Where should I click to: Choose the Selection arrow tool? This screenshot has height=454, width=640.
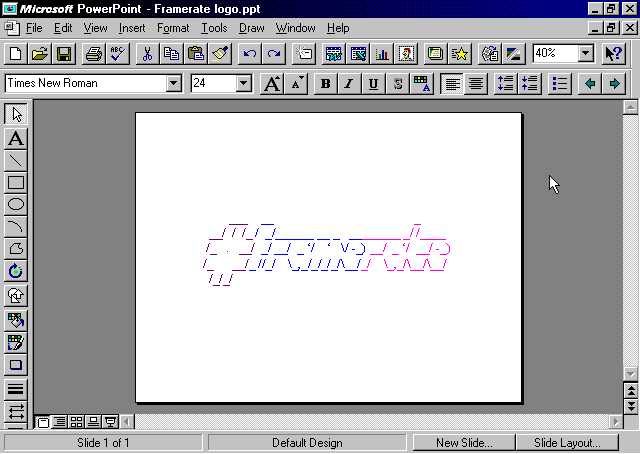click(16, 114)
